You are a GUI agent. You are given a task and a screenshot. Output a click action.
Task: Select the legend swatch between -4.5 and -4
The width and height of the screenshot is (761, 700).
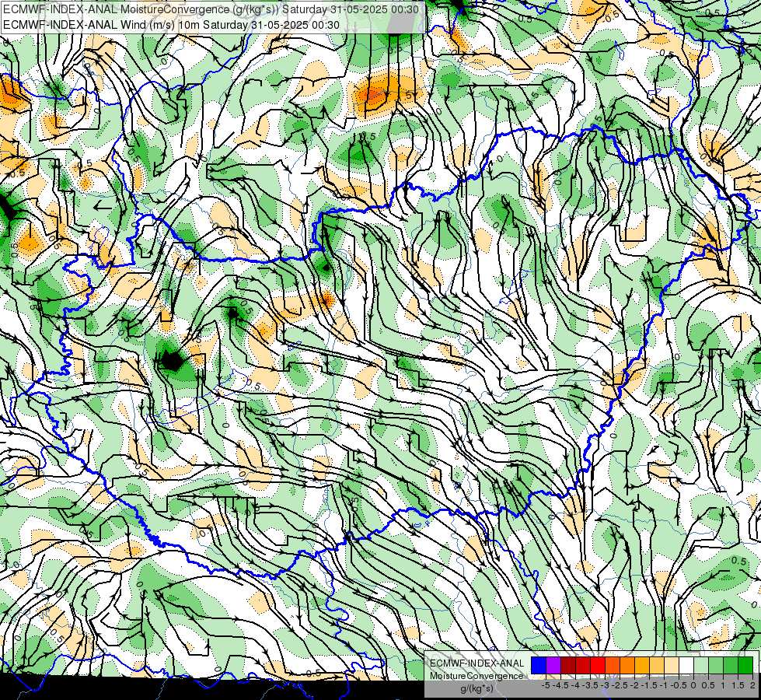point(568,666)
